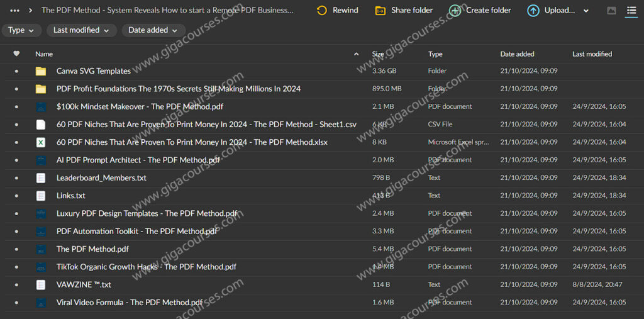Click the VAWZINE text file icon
The width and height of the screenshot is (644, 319).
(41, 284)
